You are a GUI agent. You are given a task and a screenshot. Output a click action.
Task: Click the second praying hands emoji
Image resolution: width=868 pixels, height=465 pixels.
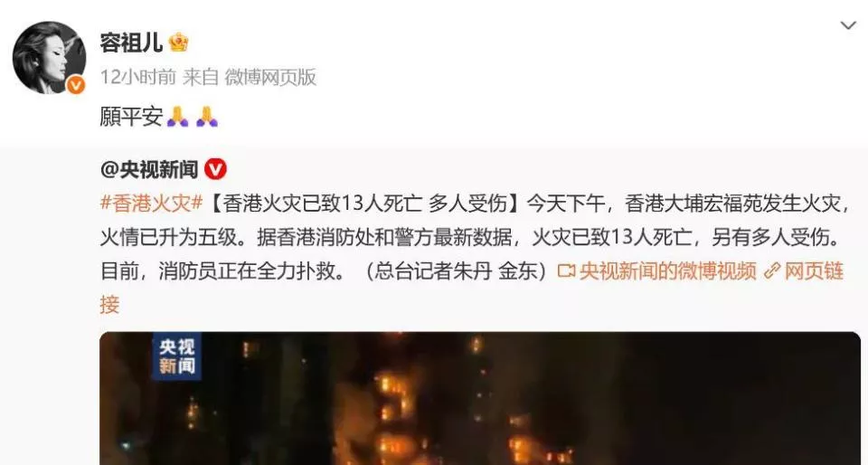pyautogui.click(x=207, y=117)
